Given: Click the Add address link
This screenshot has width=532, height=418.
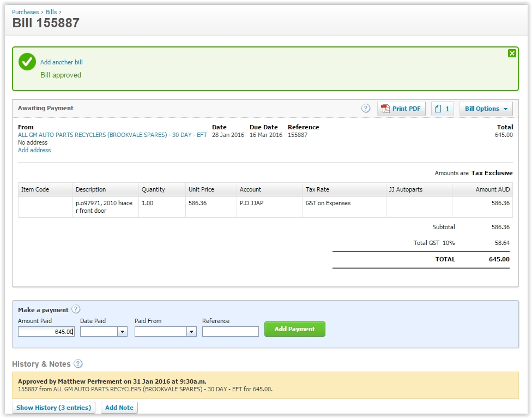Looking at the screenshot, I should click(x=34, y=150).
